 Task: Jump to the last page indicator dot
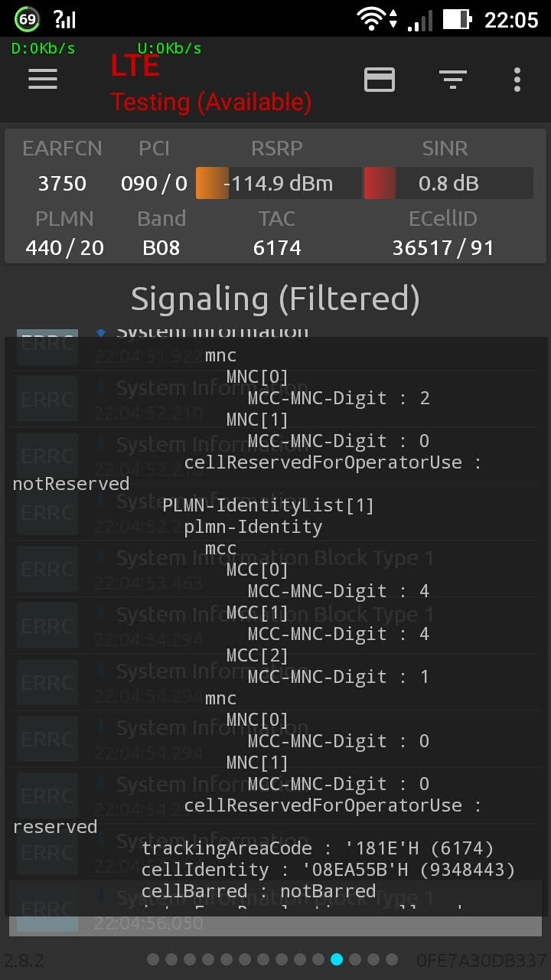click(x=392, y=959)
